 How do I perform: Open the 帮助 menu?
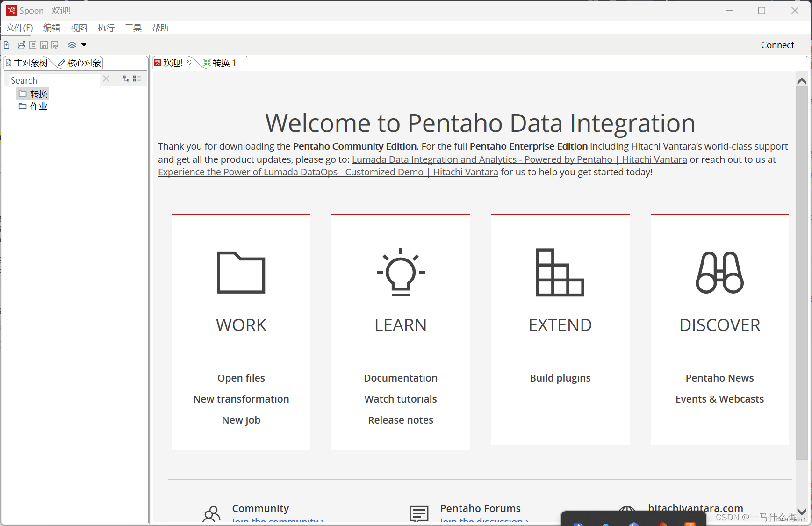coord(160,28)
